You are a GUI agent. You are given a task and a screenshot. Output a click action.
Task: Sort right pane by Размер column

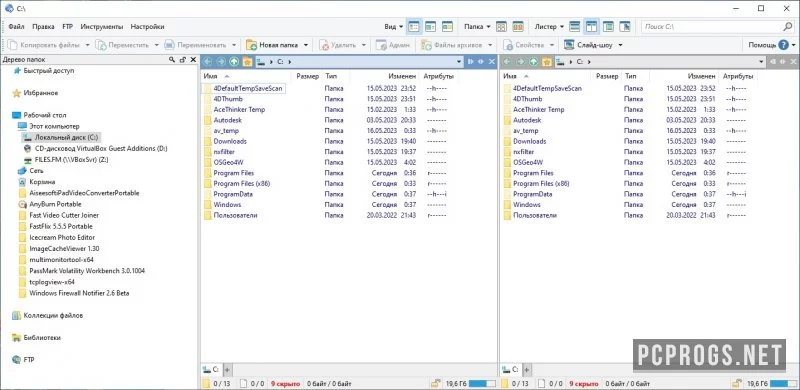click(607, 76)
